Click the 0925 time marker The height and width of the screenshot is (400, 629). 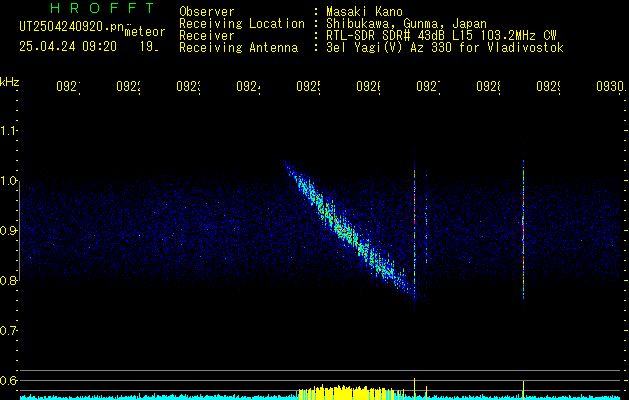308,87
